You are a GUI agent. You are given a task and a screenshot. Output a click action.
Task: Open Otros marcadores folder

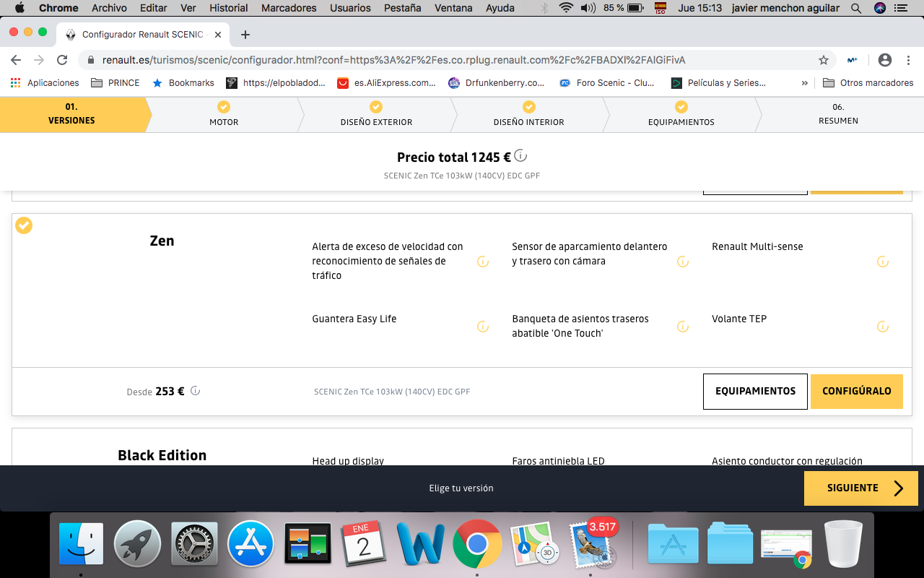pos(868,83)
